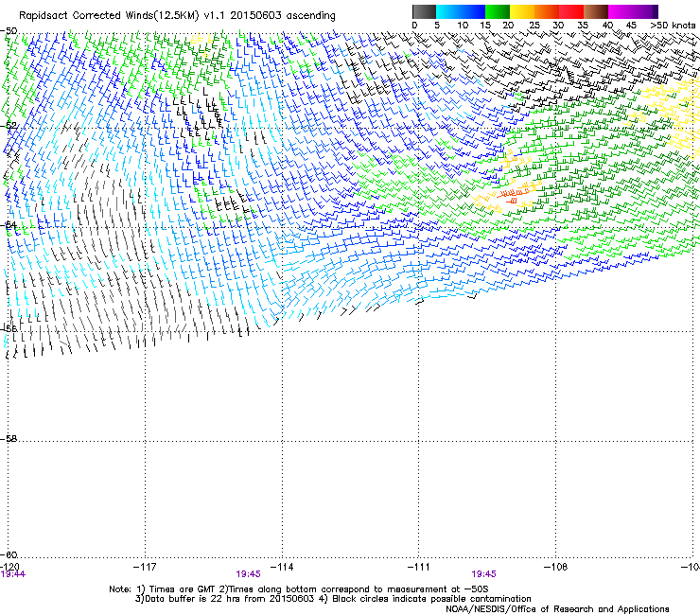Click the 'Times are GMT' note line

[x=299, y=589]
